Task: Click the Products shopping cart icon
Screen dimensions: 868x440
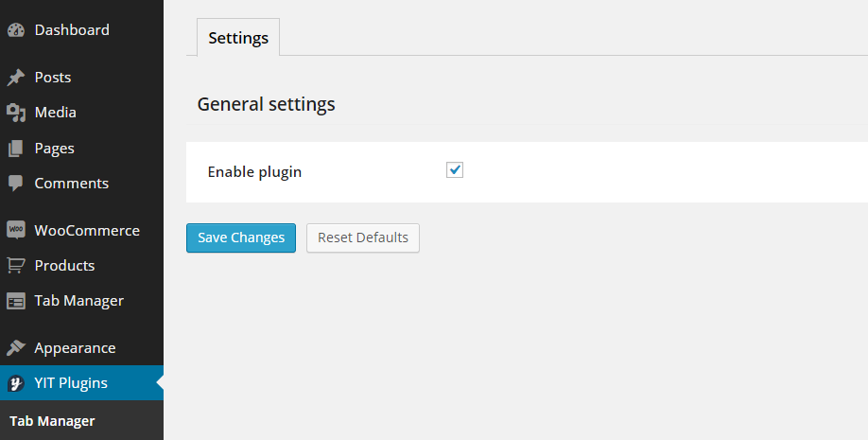Action: coord(15,266)
